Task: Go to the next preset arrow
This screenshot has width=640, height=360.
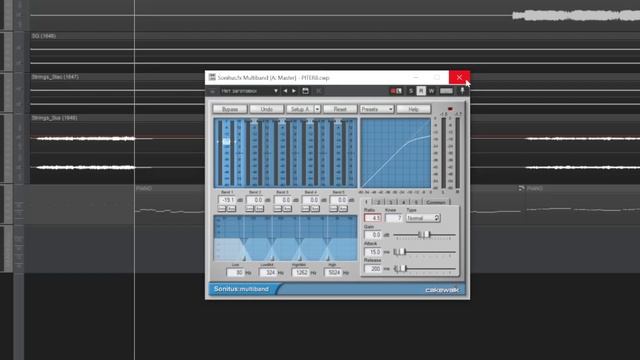Action: pyautogui.click(x=294, y=91)
